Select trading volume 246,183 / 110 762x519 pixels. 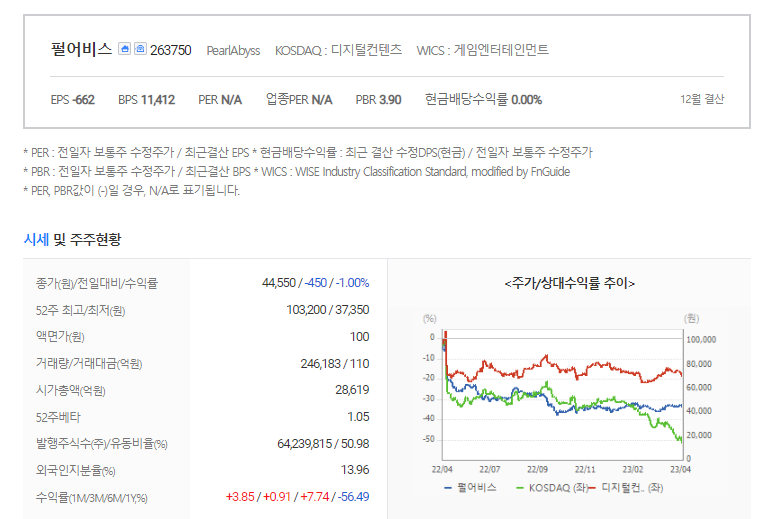[x=335, y=363]
